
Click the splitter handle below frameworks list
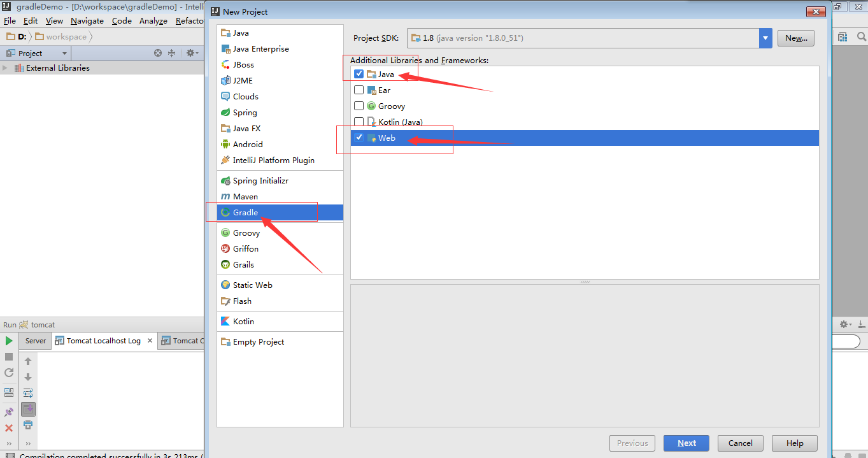pyautogui.click(x=585, y=282)
